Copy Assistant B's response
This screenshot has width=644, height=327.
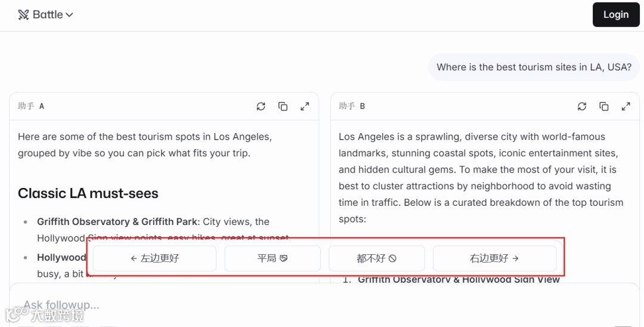(603, 106)
